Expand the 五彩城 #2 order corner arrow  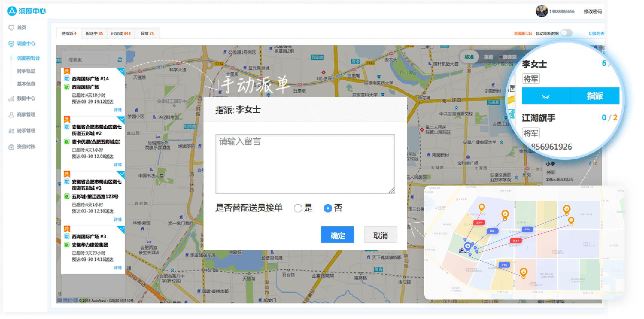click(x=121, y=119)
